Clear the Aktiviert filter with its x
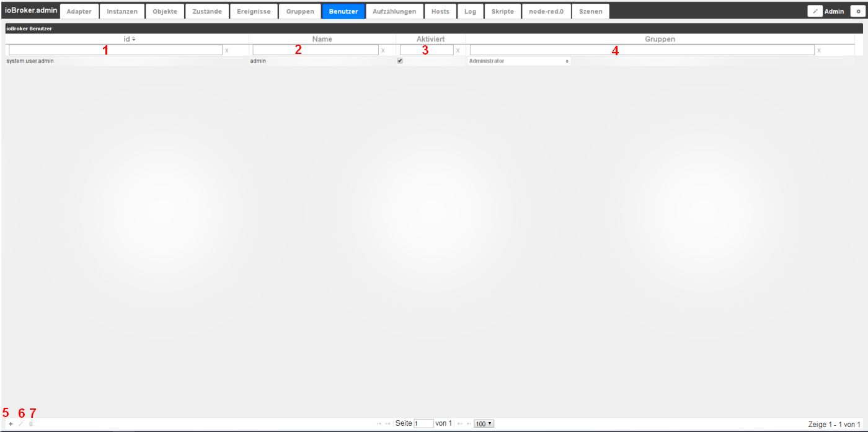 (458, 50)
